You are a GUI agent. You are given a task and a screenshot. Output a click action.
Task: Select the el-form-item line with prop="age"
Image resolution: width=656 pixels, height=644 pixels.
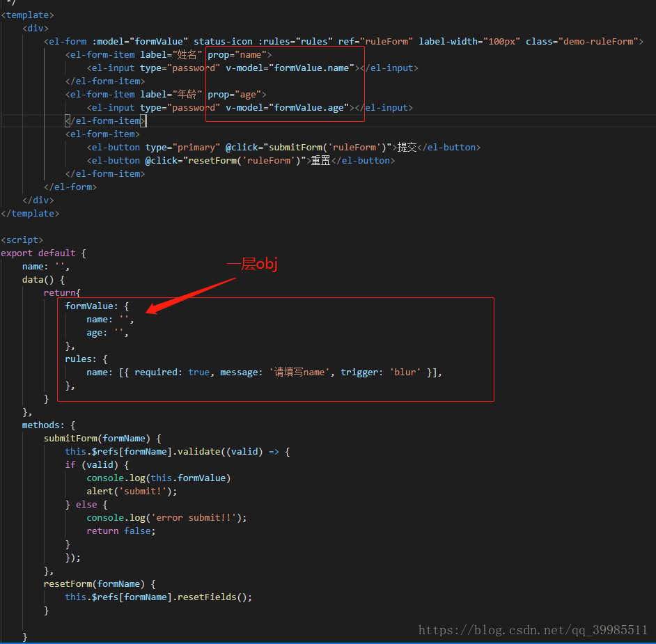166,95
